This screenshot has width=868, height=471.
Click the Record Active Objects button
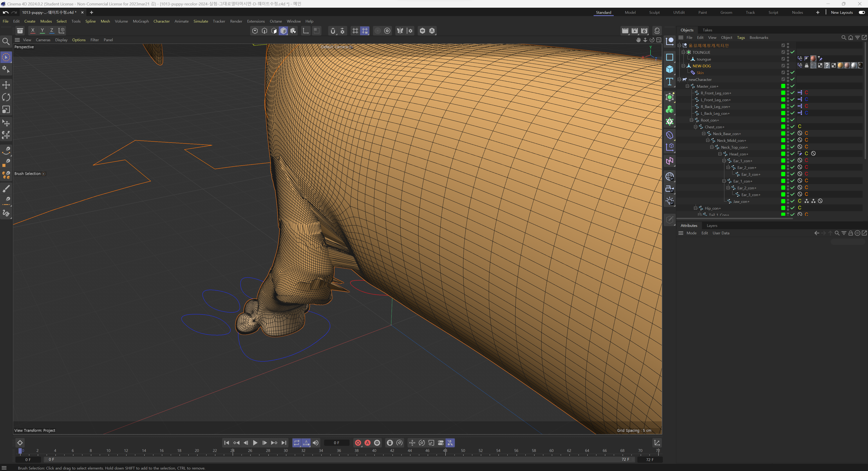358,443
